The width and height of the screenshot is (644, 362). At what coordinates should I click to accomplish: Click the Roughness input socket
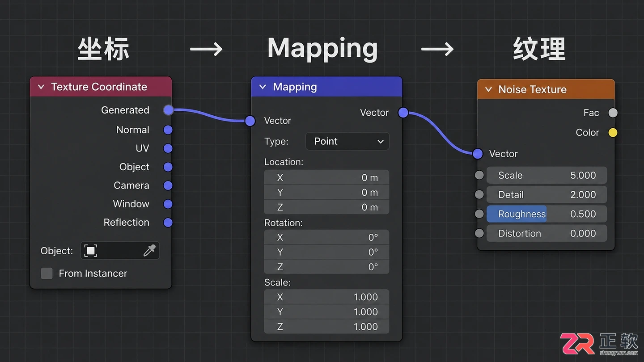click(x=479, y=214)
